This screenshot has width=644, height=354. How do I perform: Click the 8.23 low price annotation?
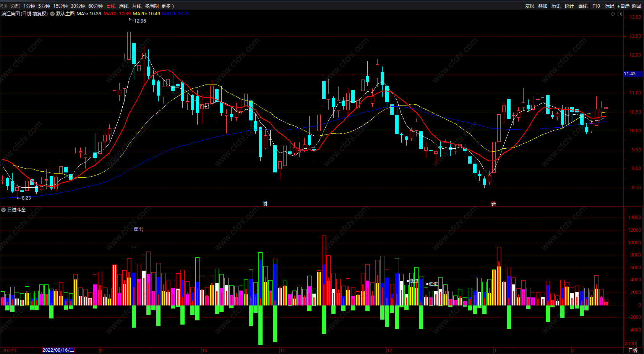26,198
